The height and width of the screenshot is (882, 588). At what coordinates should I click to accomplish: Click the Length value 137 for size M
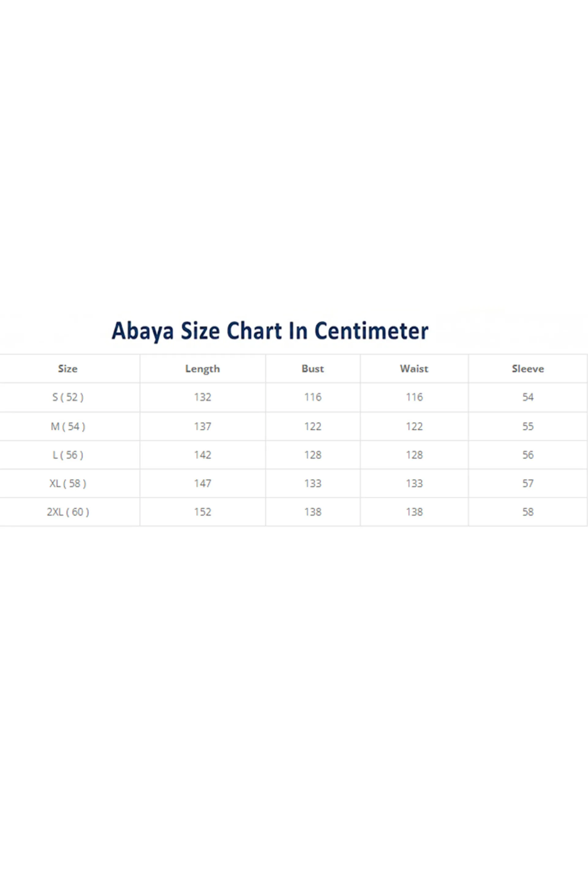click(x=202, y=426)
